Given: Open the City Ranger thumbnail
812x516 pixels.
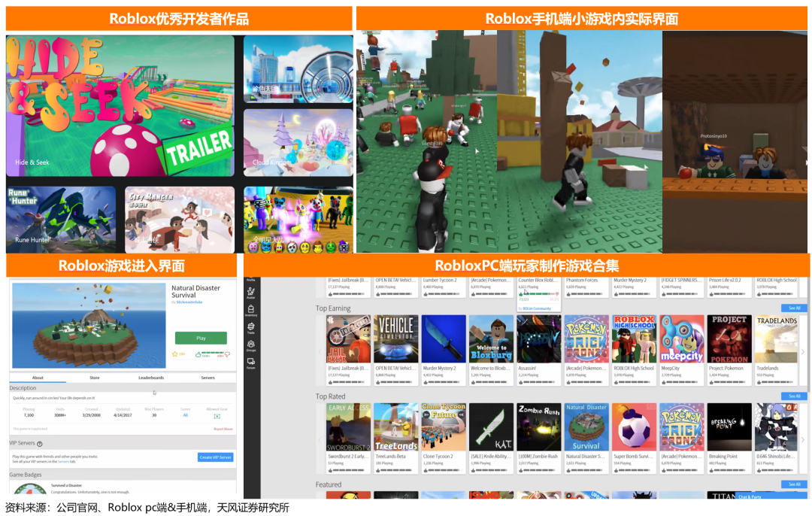Looking at the screenshot, I should pyautogui.click(x=180, y=220).
